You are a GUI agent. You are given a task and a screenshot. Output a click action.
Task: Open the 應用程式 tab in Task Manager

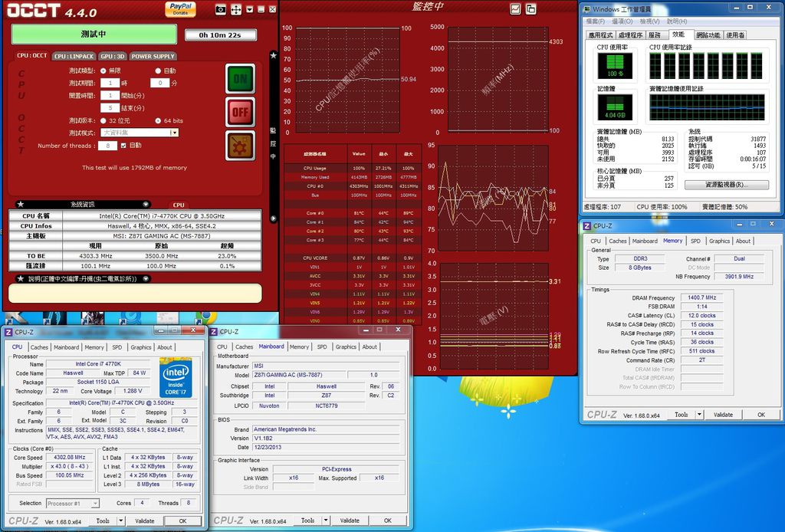pos(600,35)
